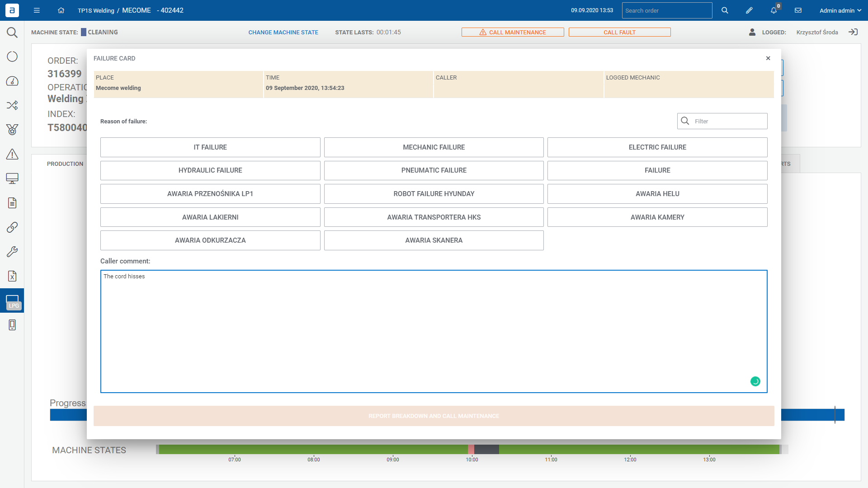
Task: Open the sidebar LPG panel icon
Action: (x=12, y=301)
